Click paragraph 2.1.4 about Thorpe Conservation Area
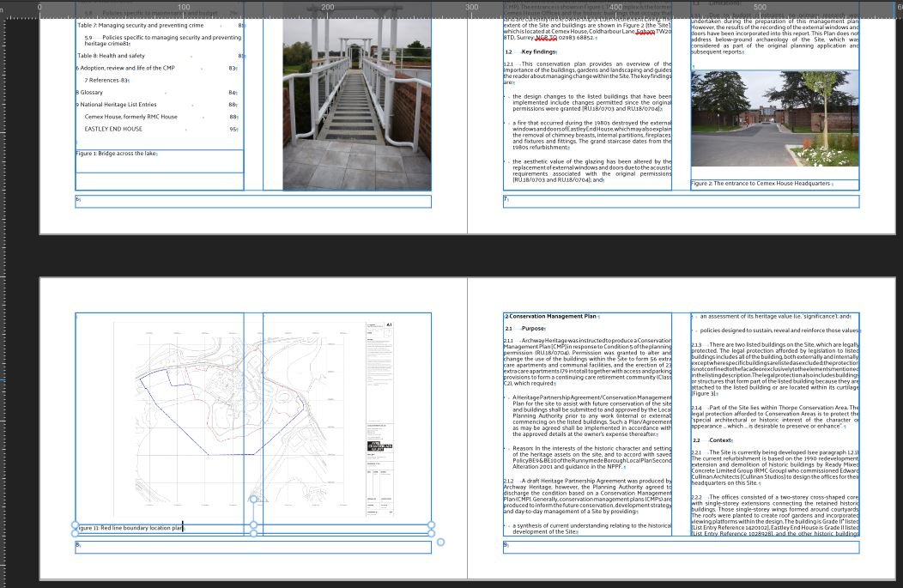This screenshot has height=588, width=903. 774,417
